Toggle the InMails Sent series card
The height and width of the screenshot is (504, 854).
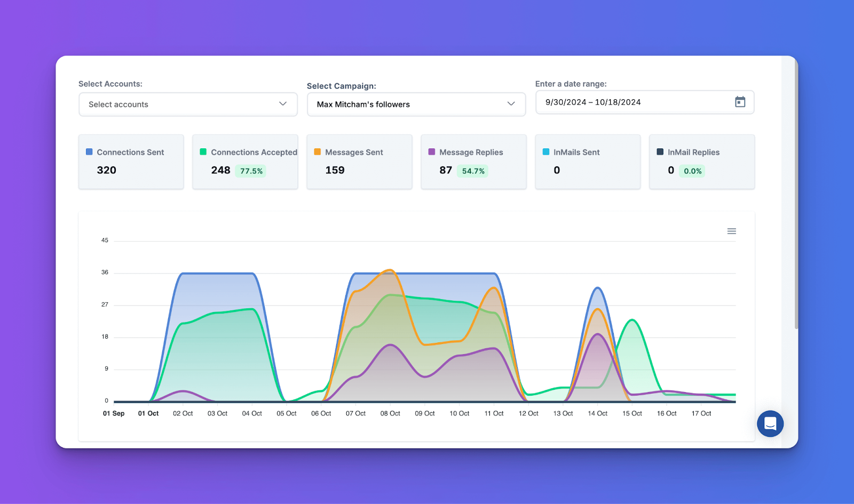(588, 162)
